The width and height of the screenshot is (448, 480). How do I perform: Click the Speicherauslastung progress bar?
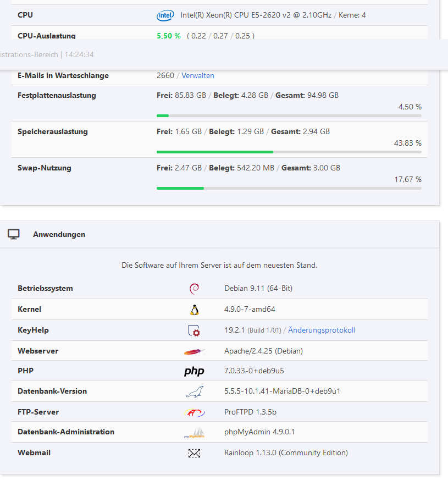[x=289, y=152]
